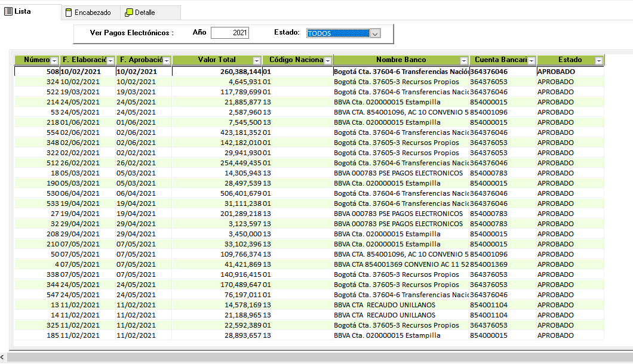The width and height of the screenshot is (633, 364).
Task: Open the Cuenta Bancaria column filter arrow
Action: coord(531,61)
